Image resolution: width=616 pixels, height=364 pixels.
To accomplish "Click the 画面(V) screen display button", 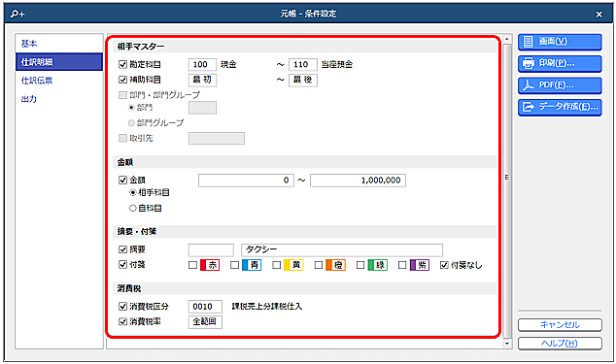I will [560, 42].
